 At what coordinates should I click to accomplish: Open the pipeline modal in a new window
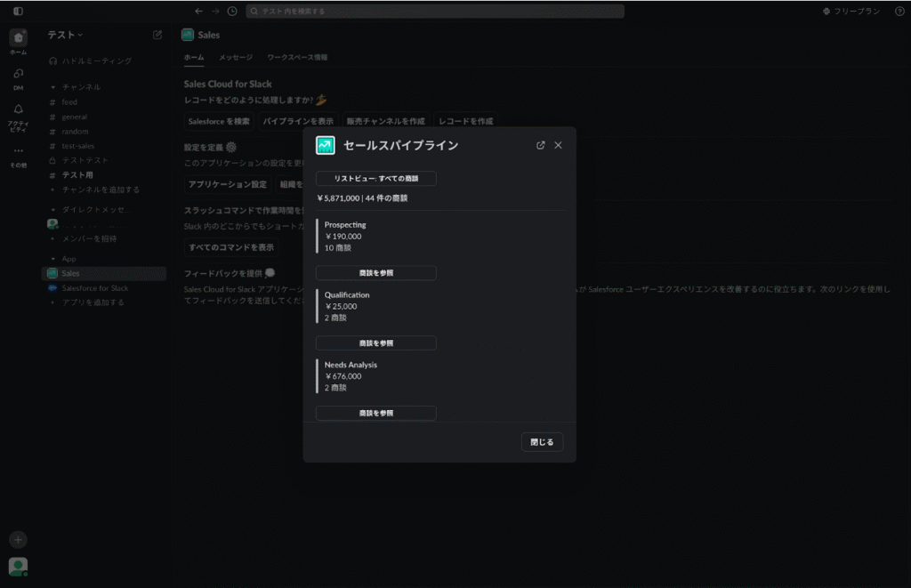[541, 145]
